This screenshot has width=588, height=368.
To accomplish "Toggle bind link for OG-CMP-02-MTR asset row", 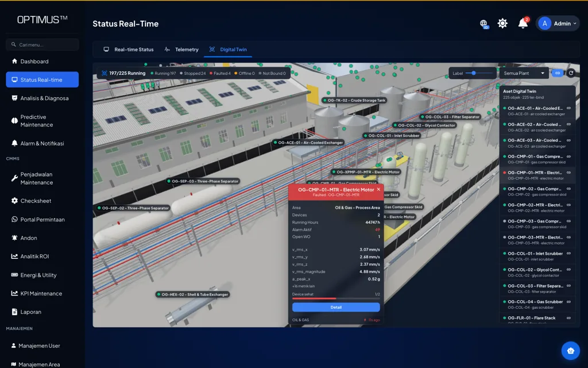I will pyautogui.click(x=568, y=205).
